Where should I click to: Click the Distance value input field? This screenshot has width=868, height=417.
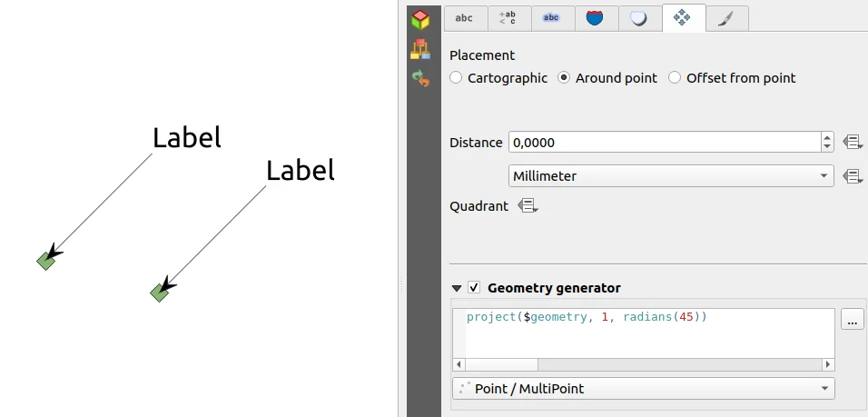[x=663, y=143]
